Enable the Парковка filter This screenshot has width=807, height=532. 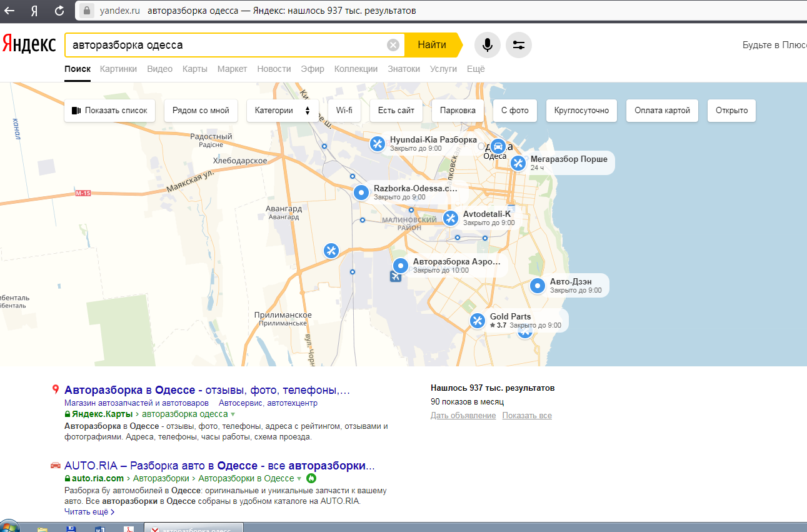coord(458,111)
